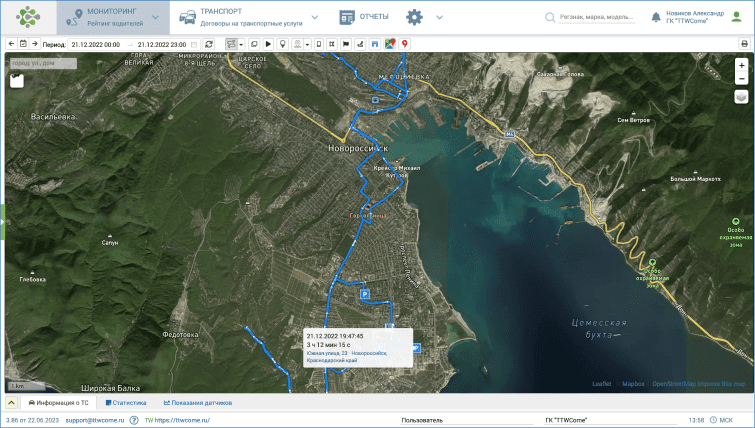Click the red location pin icon
Image resolution: width=755 pixels, height=428 pixels.
pyautogui.click(x=404, y=44)
